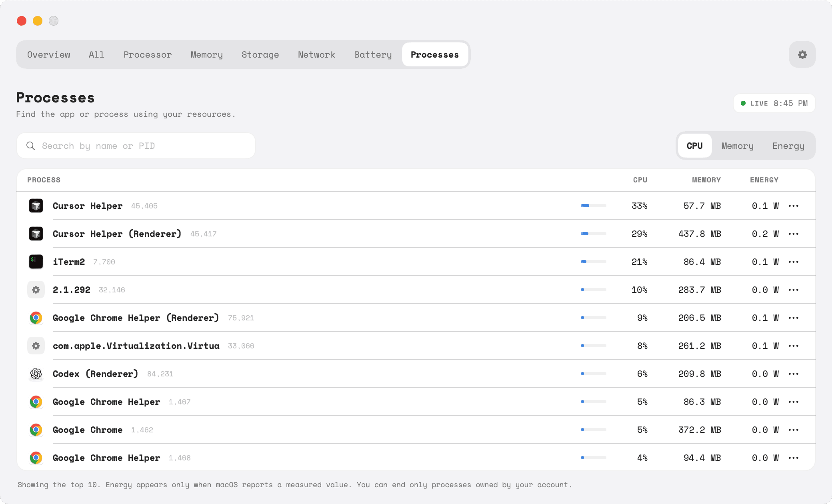Image resolution: width=832 pixels, height=504 pixels.
Task: Focus the Search by name or PID field
Action: pyautogui.click(x=136, y=146)
